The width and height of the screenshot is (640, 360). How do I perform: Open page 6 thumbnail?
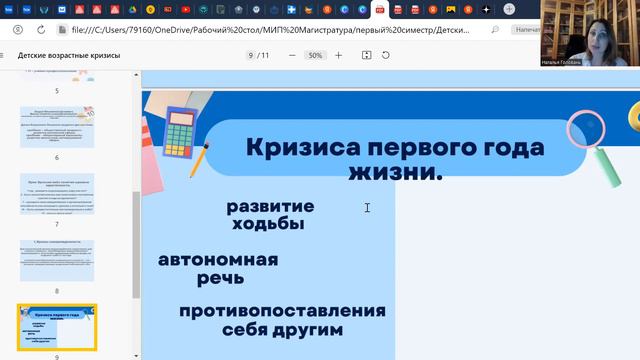click(57, 127)
